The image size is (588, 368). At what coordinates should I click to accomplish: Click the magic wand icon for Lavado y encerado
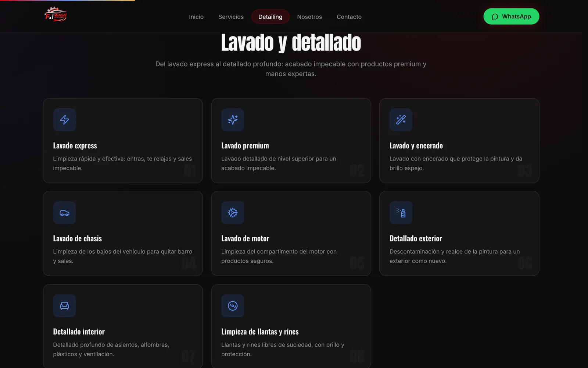point(401,120)
